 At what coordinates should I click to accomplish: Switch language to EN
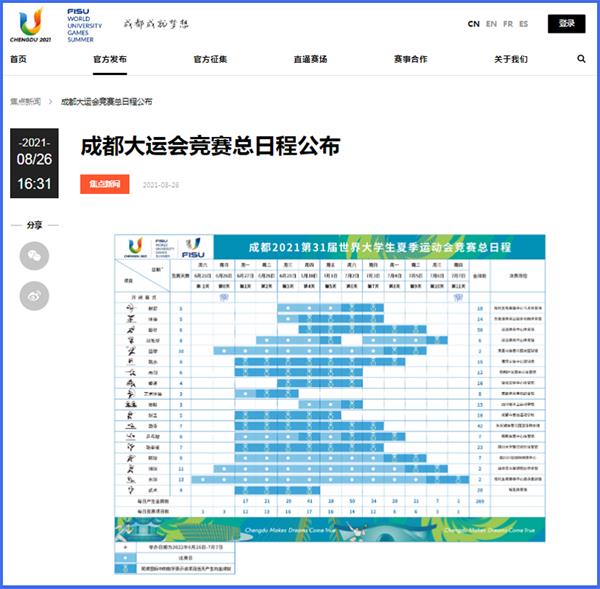pos(491,23)
